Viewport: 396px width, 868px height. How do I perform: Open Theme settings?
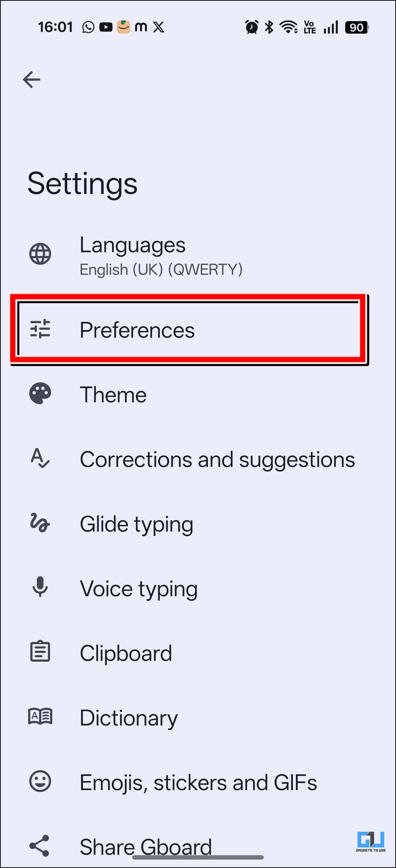113,395
